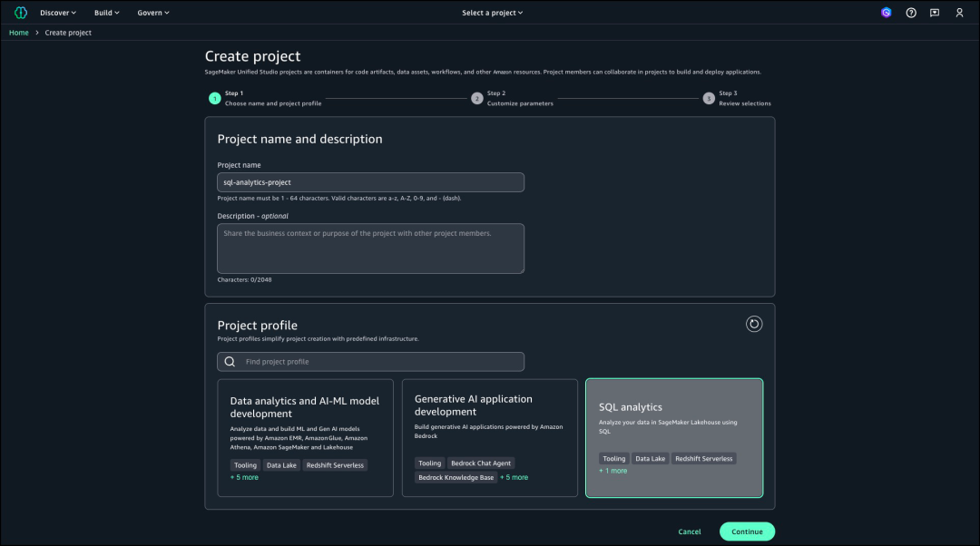Click the Bedrock Knowledge Base tag
This screenshot has height=546, width=980.
456,477
